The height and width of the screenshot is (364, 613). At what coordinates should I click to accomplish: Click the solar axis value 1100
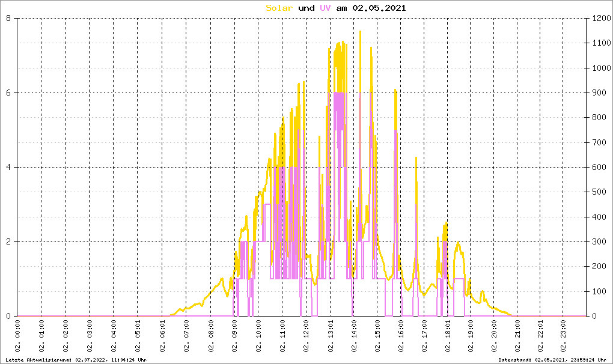601,43
